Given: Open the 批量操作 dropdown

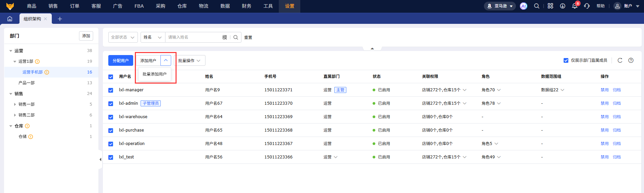Looking at the screenshot, I should 190,61.
